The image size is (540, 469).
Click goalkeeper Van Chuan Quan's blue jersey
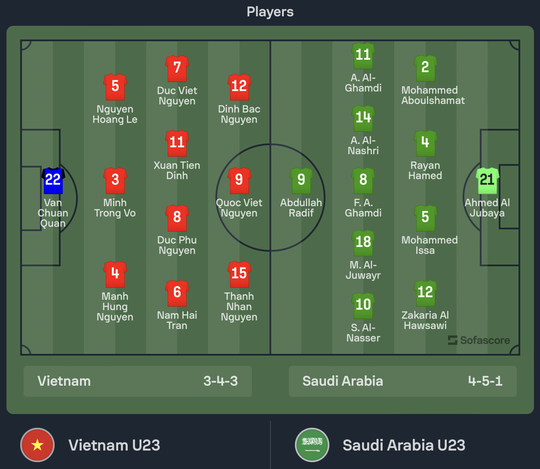tap(53, 181)
